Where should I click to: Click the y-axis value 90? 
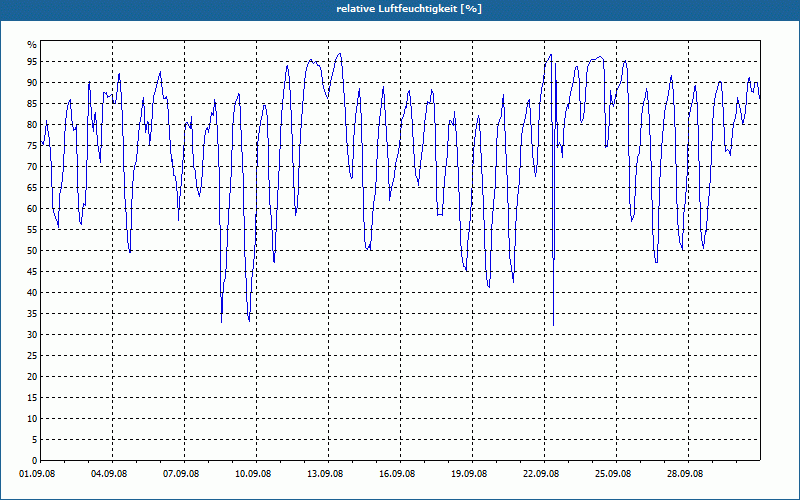(x=32, y=83)
